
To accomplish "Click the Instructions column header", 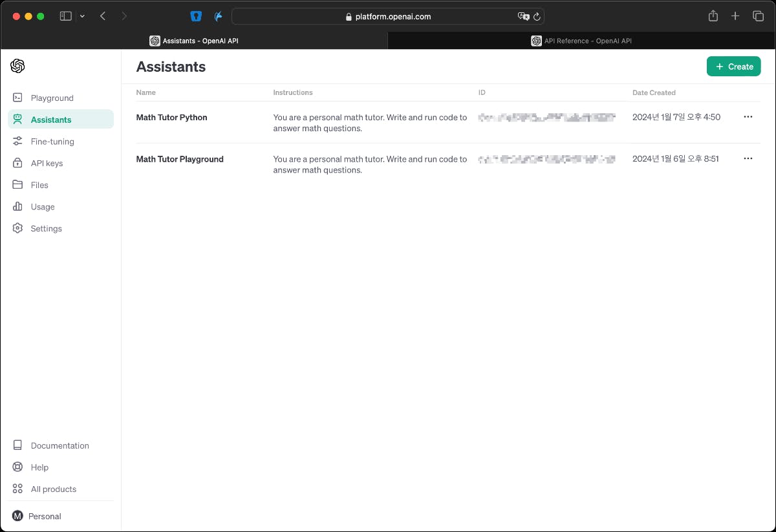I will point(293,92).
